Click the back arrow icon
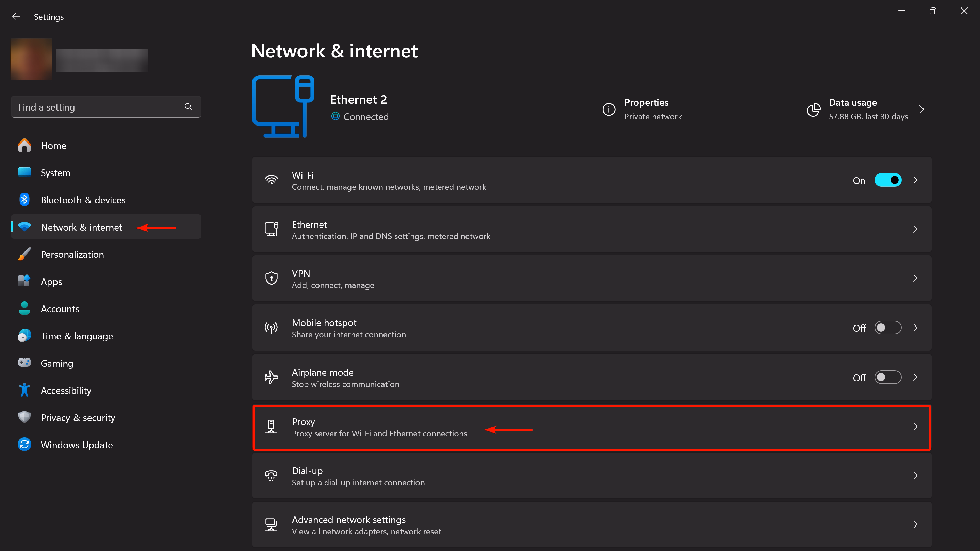 (16, 16)
